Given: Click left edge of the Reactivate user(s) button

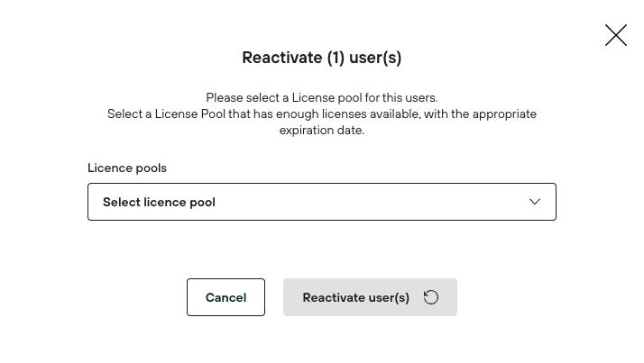Looking at the screenshot, I should [x=290, y=297].
